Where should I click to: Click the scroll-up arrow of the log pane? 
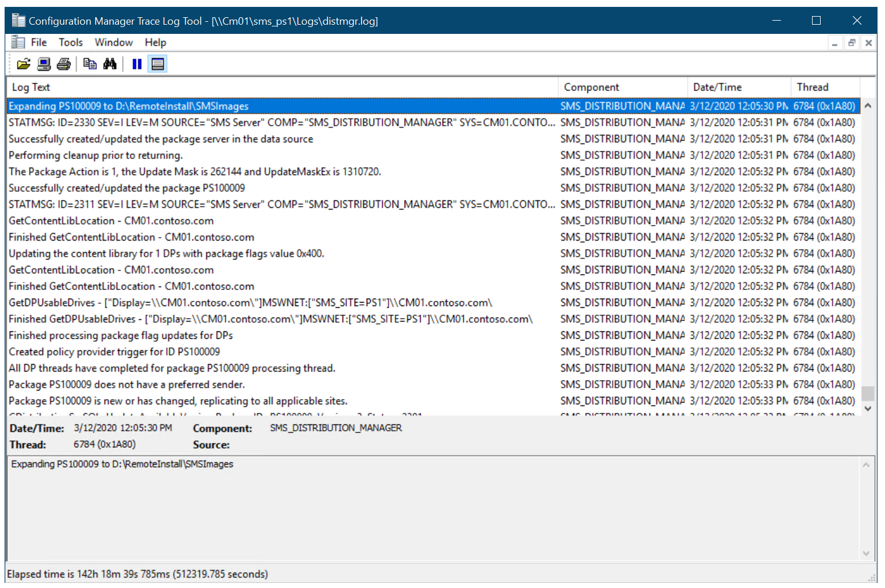click(x=868, y=105)
